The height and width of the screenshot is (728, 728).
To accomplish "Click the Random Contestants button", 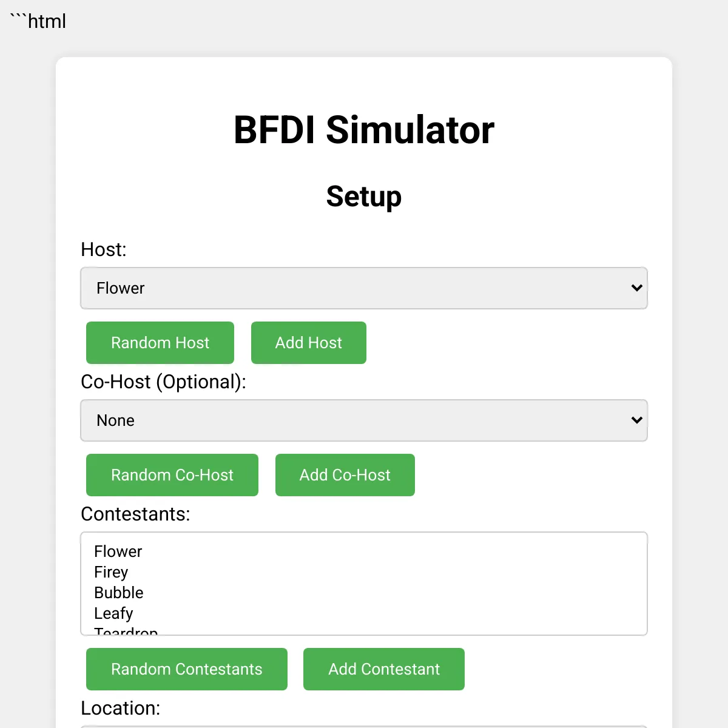I will coord(187,669).
